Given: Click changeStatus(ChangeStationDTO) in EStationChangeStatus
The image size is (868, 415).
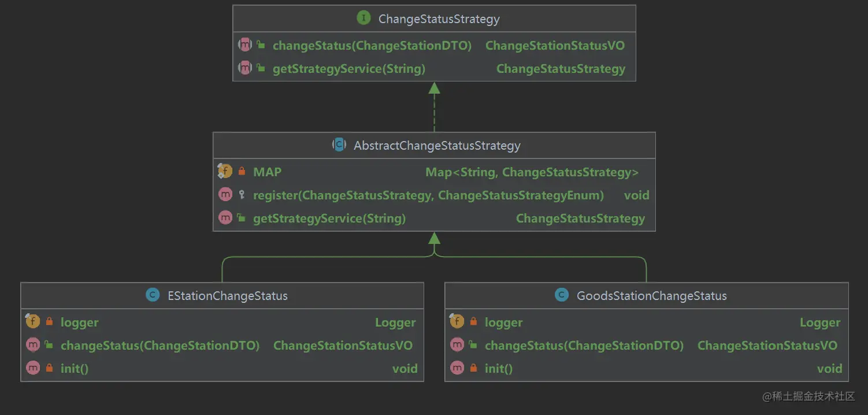Looking at the screenshot, I should point(160,346).
